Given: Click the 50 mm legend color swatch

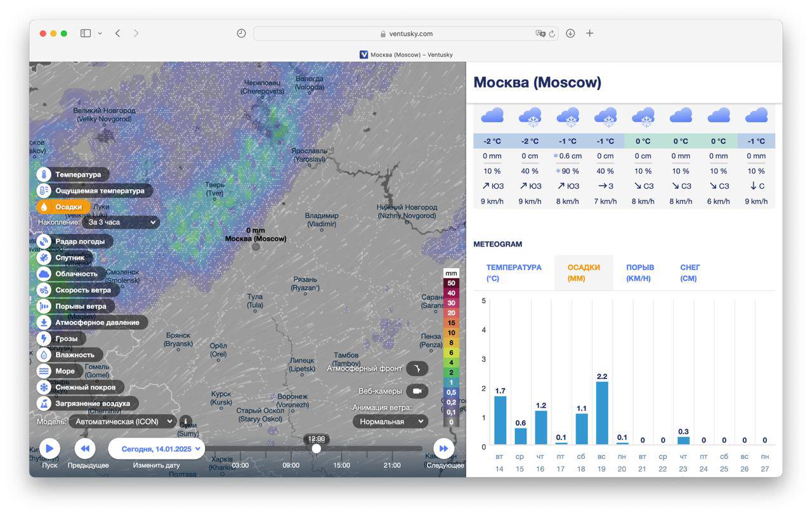Looking at the screenshot, I should (x=451, y=283).
